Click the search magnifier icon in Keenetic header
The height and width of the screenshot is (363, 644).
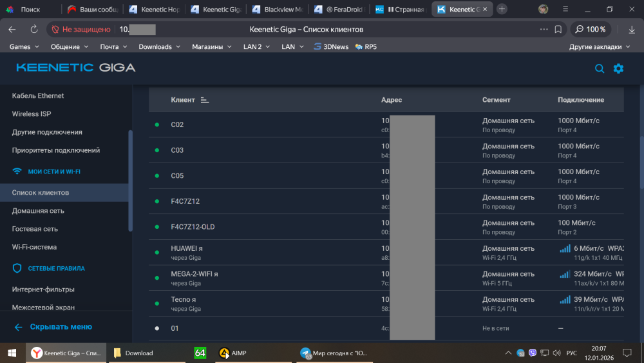point(600,68)
